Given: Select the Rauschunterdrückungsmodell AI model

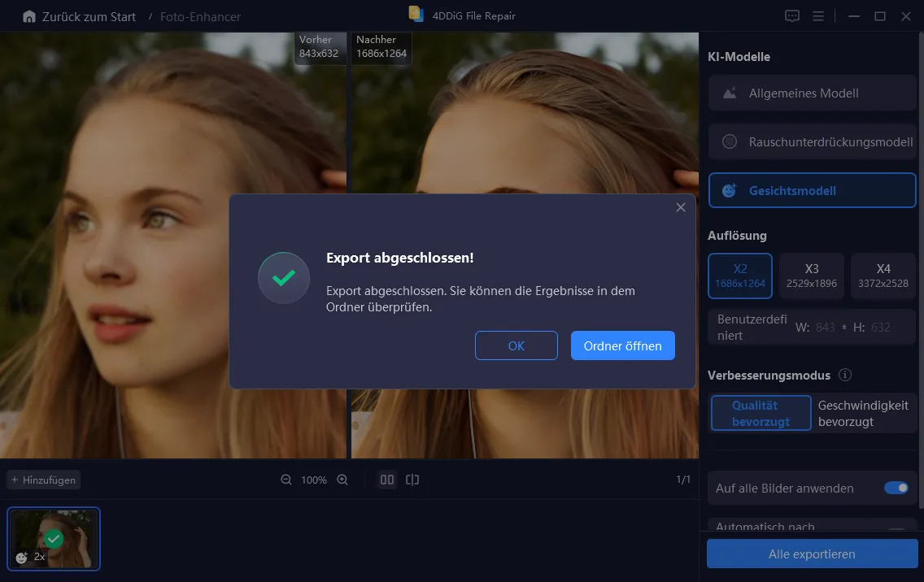Looking at the screenshot, I should (x=812, y=142).
